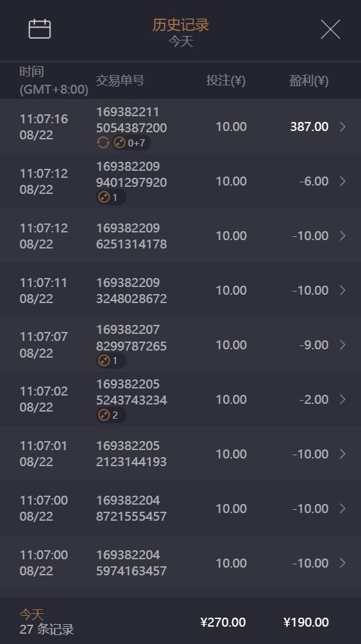Viewport: 361px width, 644px height.
Task: Expand the -6.00 record chevron
Action: [x=342, y=181]
